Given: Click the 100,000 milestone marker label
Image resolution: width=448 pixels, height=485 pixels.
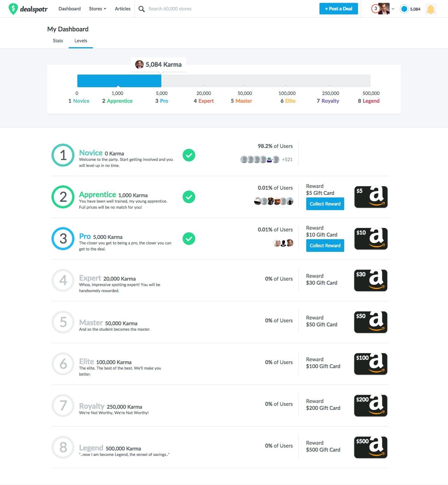Looking at the screenshot, I should 287,93.
